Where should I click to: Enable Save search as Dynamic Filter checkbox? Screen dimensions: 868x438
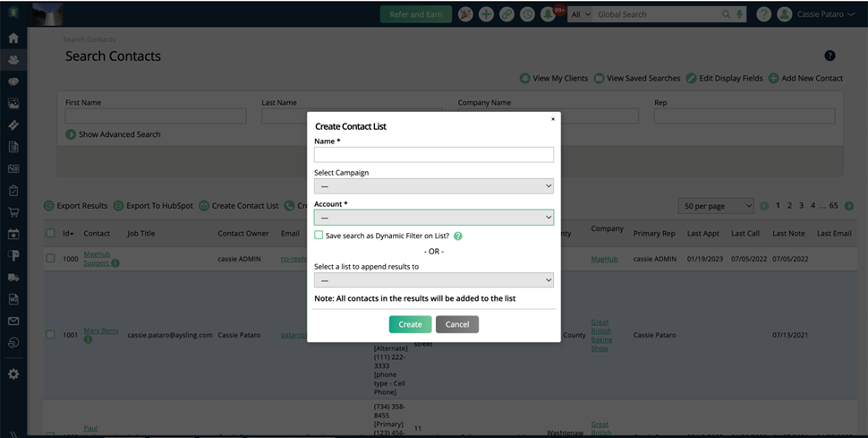(319, 235)
